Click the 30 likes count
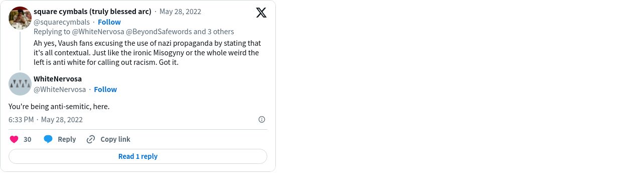 (28, 139)
